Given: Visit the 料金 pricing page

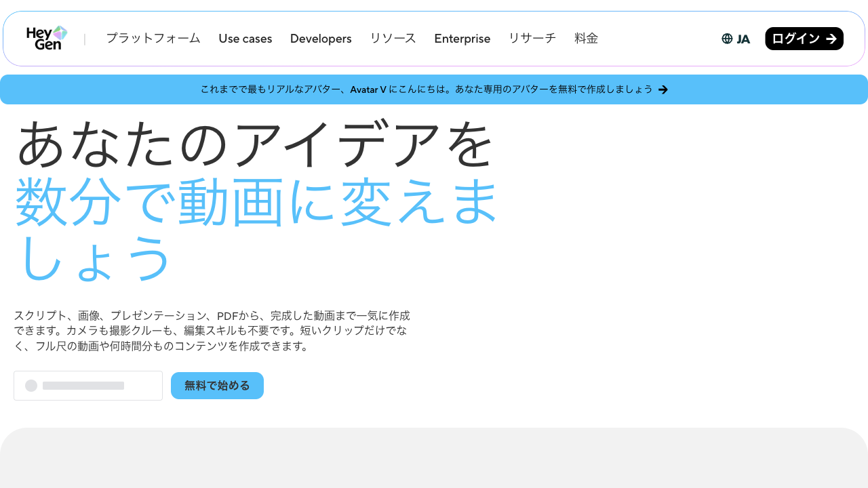Looking at the screenshot, I should tap(587, 39).
